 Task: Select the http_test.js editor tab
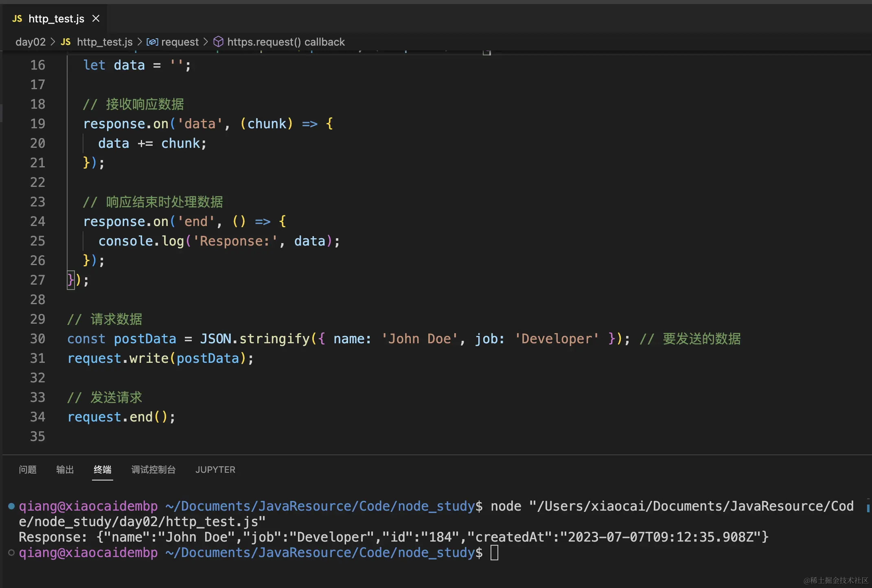pos(56,19)
